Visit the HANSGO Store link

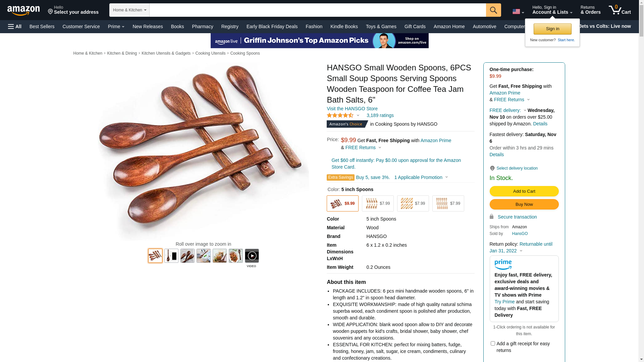[352, 109]
